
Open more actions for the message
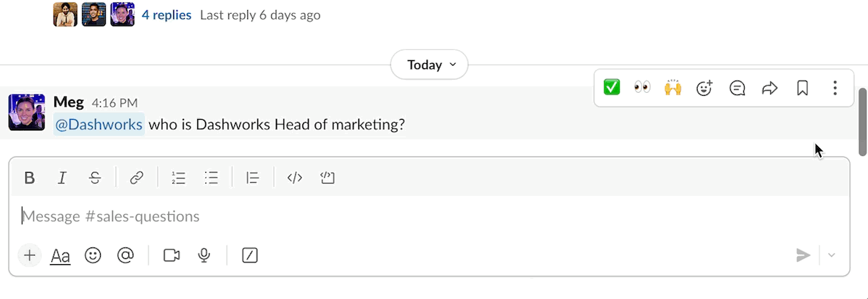point(835,88)
